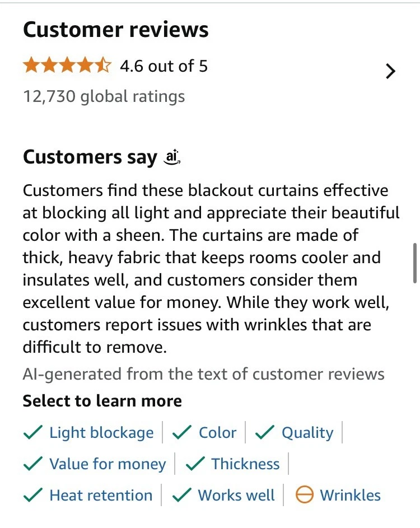Click the checkmark icon before Value for money
The height and width of the screenshot is (528, 420).
pos(34,464)
